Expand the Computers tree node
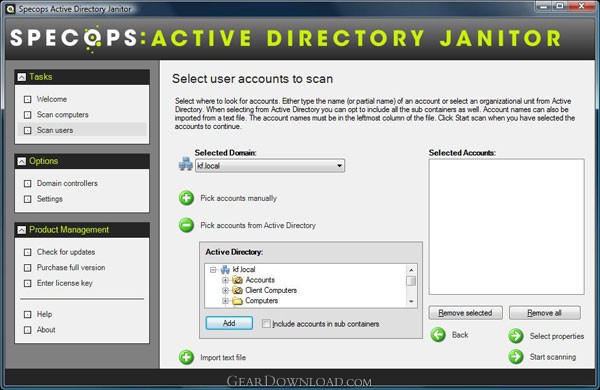Viewport: 600px width, 390px height. pyautogui.click(x=225, y=301)
